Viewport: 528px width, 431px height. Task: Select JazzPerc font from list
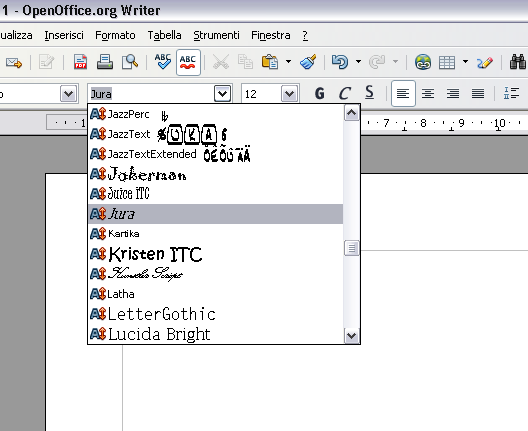216,114
